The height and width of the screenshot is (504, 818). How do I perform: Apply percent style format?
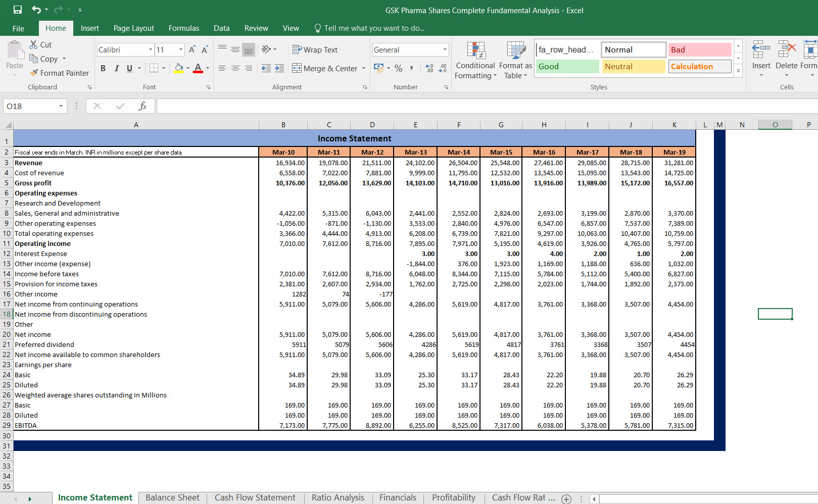(x=399, y=68)
